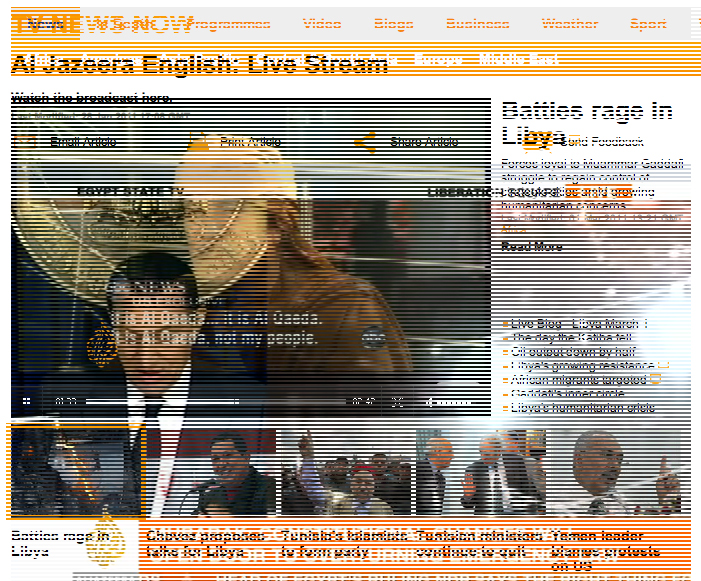This screenshot has height=581, width=701.
Task: Click the Africa category tag
Action: click(513, 230)
